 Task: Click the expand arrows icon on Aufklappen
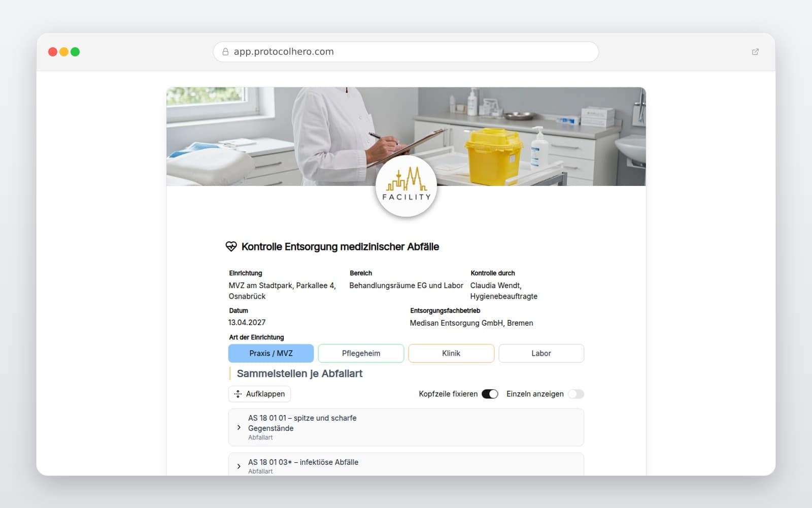tap(238, 394)
